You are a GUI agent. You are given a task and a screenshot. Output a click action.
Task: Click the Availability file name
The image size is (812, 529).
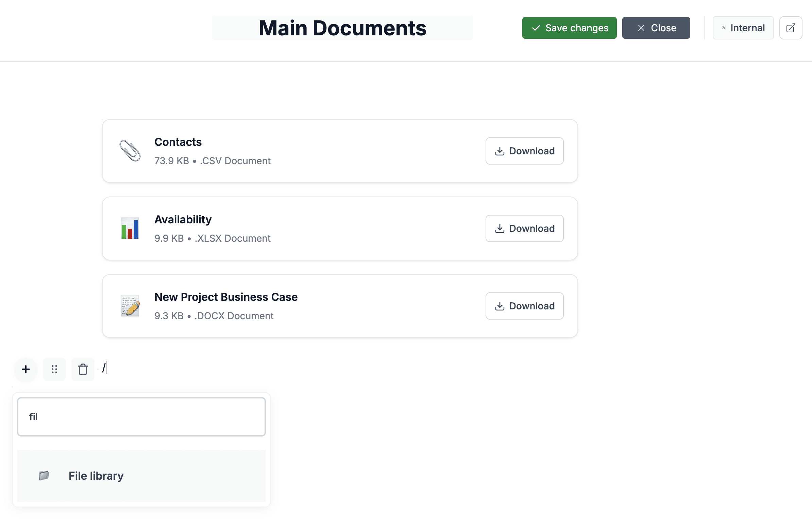click(x=183, y=219)
